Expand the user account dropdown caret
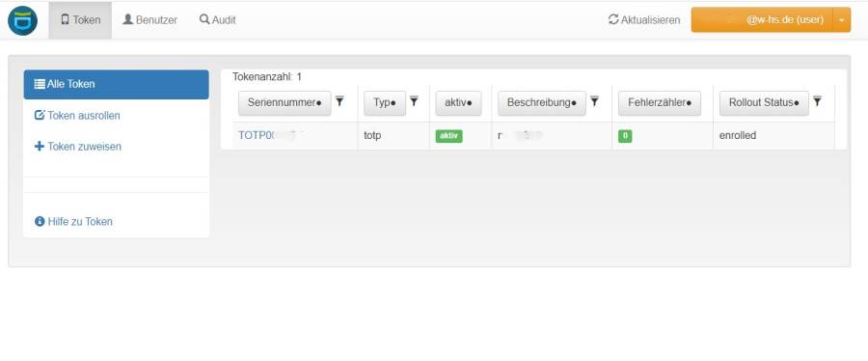Image resolution: width=868 pixels, height=361 pixels. (x=841, y=20)
